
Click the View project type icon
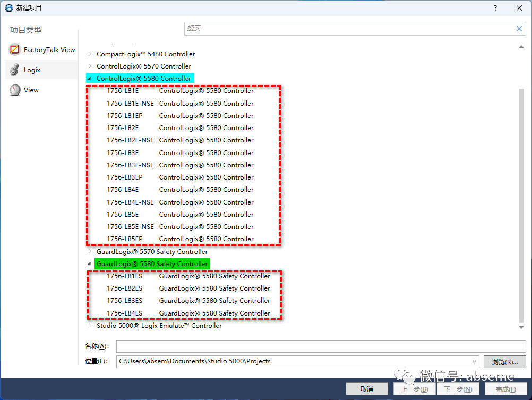[x=14, y=90]
